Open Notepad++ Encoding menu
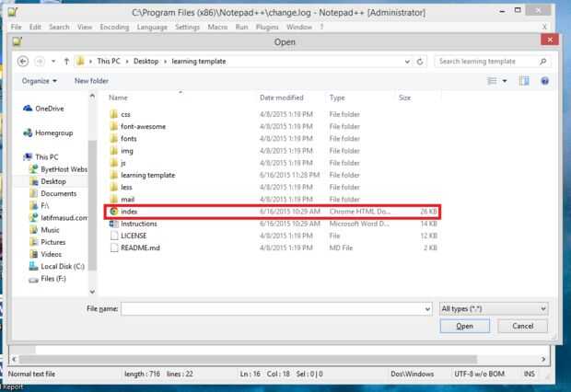The image size is (571, 392). coord(114,27)
